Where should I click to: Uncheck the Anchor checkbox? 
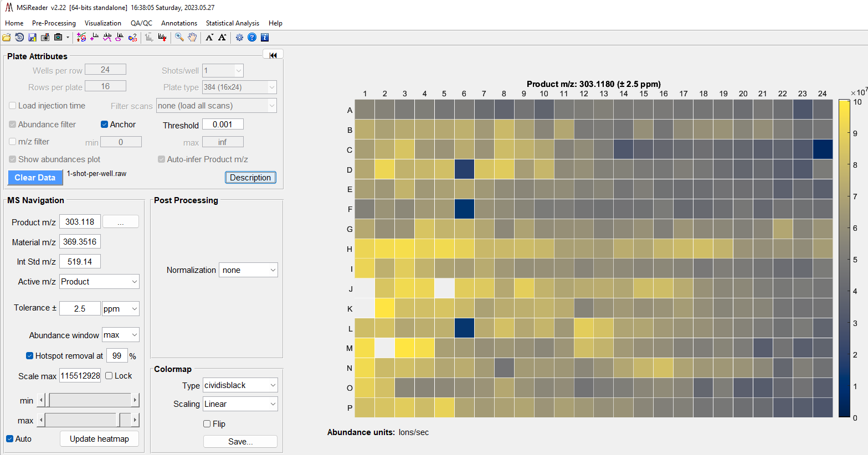click(x=104, y=125)
